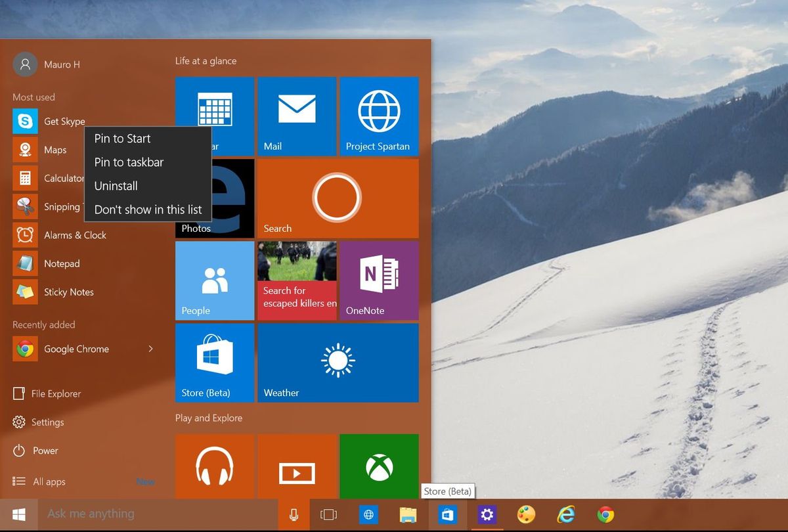Click Uninstall in the context menu

pyautogui.click(x=116, y=186)
